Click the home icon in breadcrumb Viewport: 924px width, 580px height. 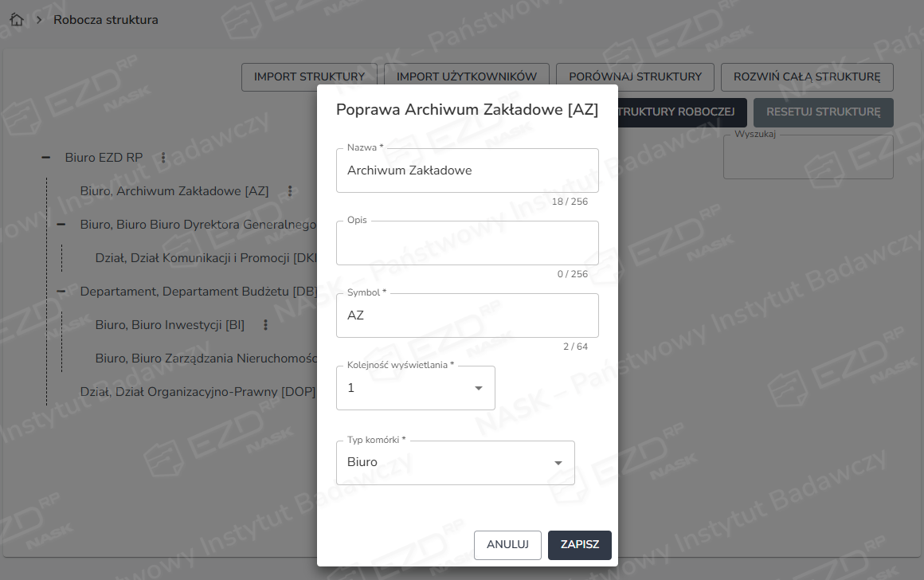17,20
